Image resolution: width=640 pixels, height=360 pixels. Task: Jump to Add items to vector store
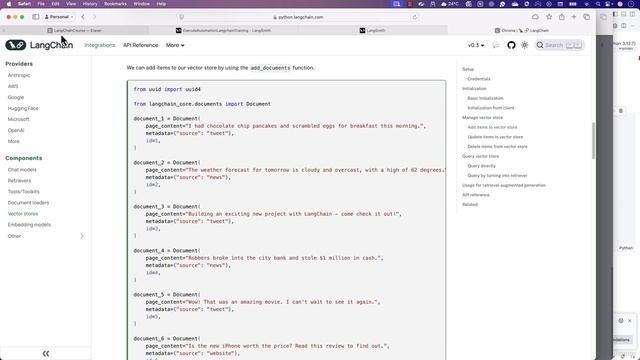[492, 127]
